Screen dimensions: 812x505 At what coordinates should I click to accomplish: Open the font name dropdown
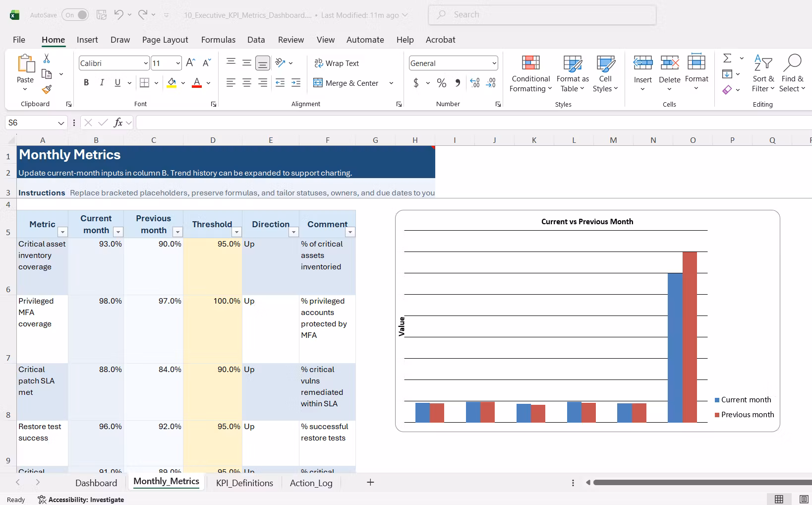point(146,63)
